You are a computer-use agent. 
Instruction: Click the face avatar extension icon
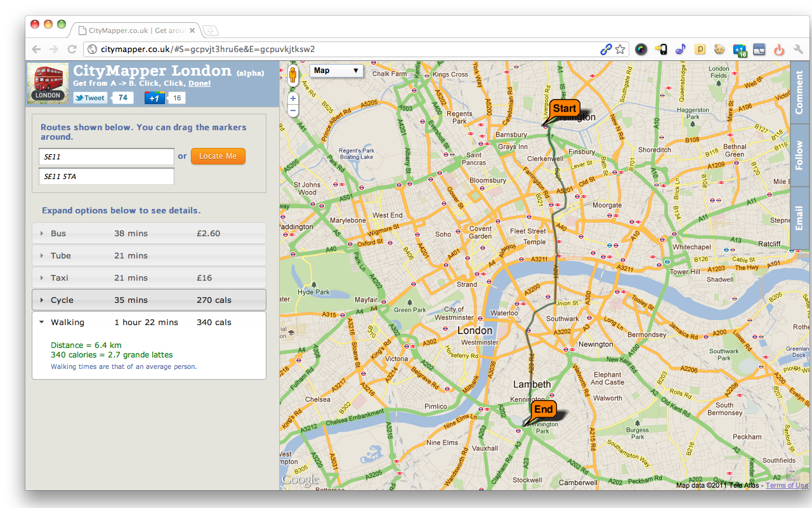719,49
